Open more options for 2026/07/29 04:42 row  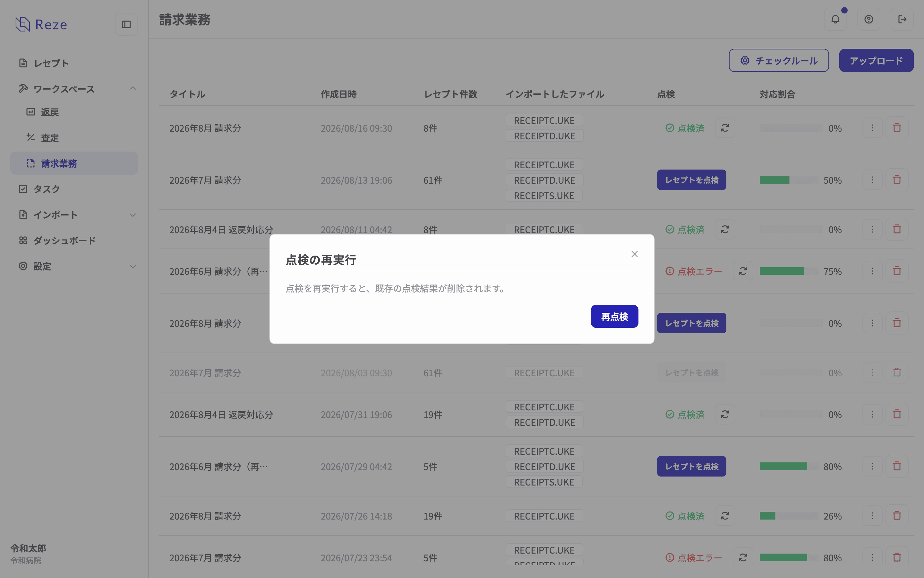click(872, 466)
